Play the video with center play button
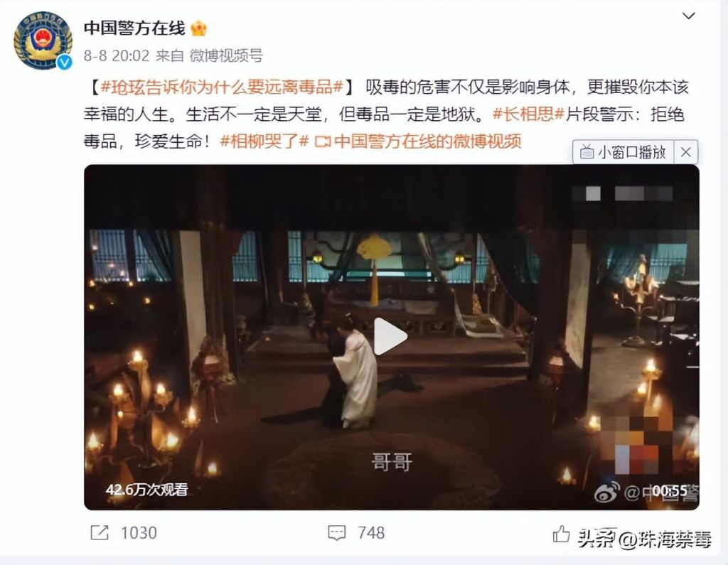 coord(390,336)
